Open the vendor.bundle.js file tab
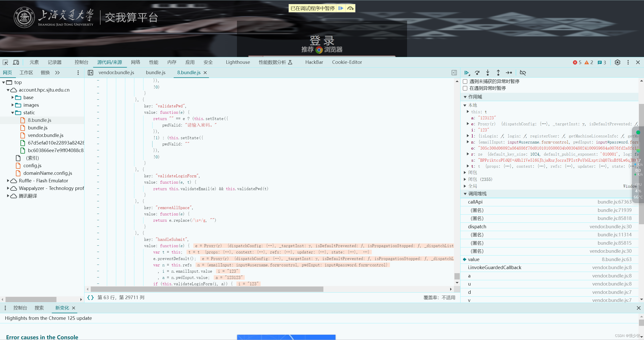 click(116, 73)
